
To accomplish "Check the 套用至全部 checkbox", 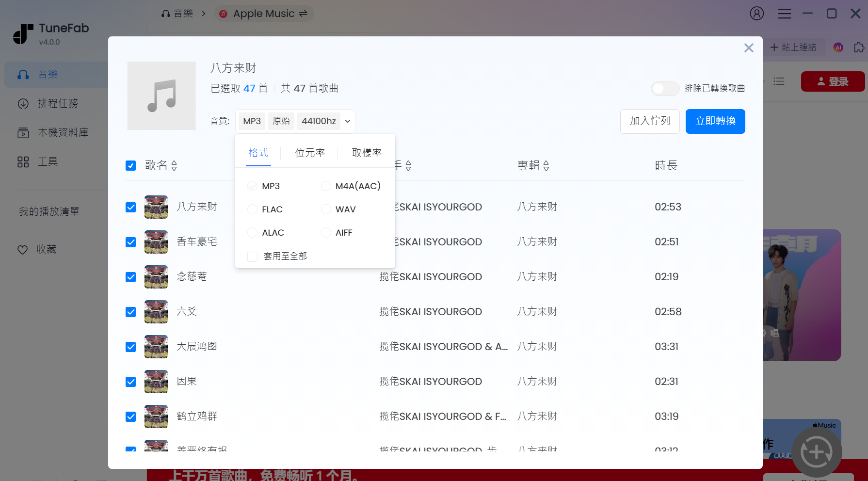I will [x=252, y=256].
